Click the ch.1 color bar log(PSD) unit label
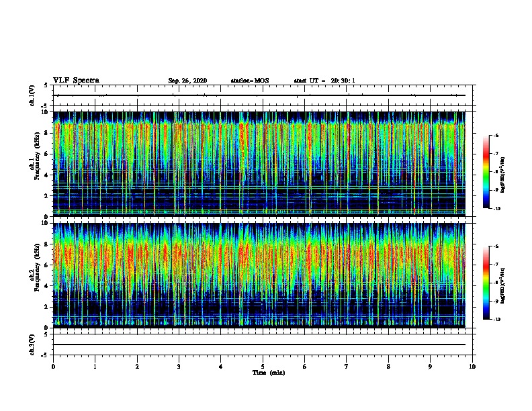Image resolution: width=532 pixels, height=411 pixels. coord(503,175)
